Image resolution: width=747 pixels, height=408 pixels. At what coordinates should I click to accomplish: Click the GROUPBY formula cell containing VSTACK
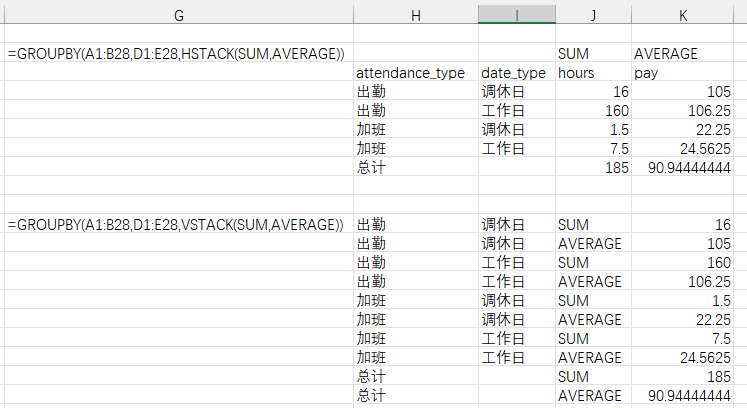[178, 224]
